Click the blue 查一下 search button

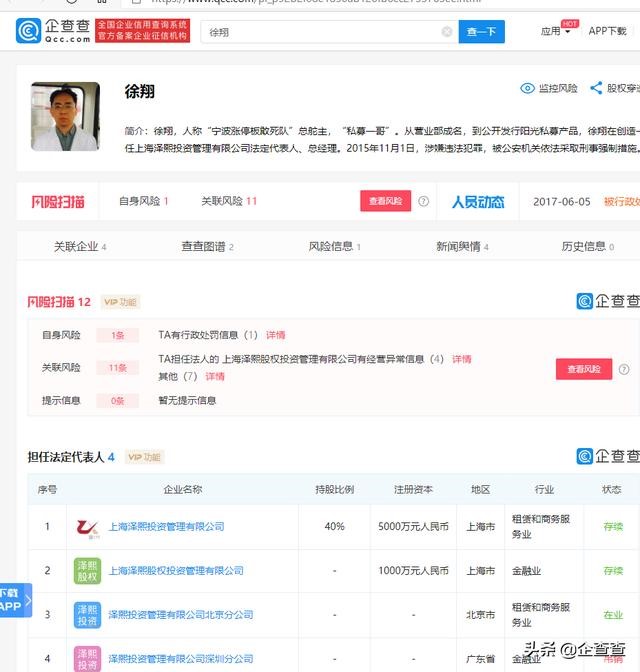pos(481,32)
